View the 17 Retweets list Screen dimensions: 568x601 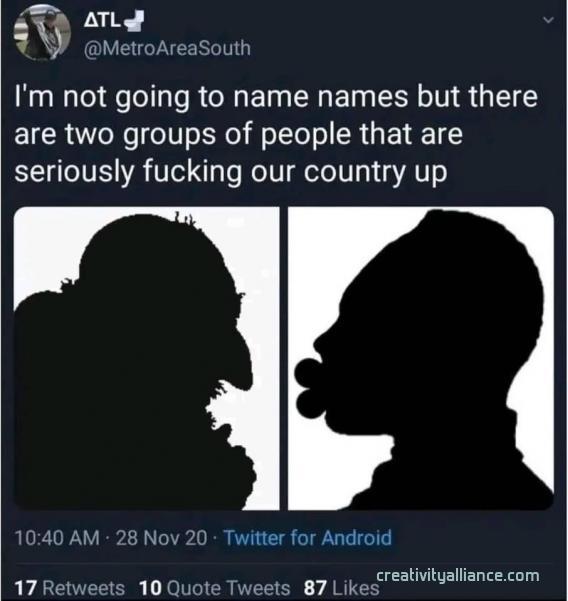[70, 588]
